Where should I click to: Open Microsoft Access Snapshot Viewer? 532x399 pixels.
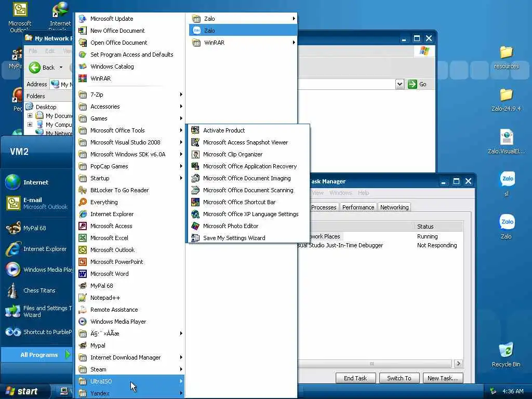(x=248, y=142)
